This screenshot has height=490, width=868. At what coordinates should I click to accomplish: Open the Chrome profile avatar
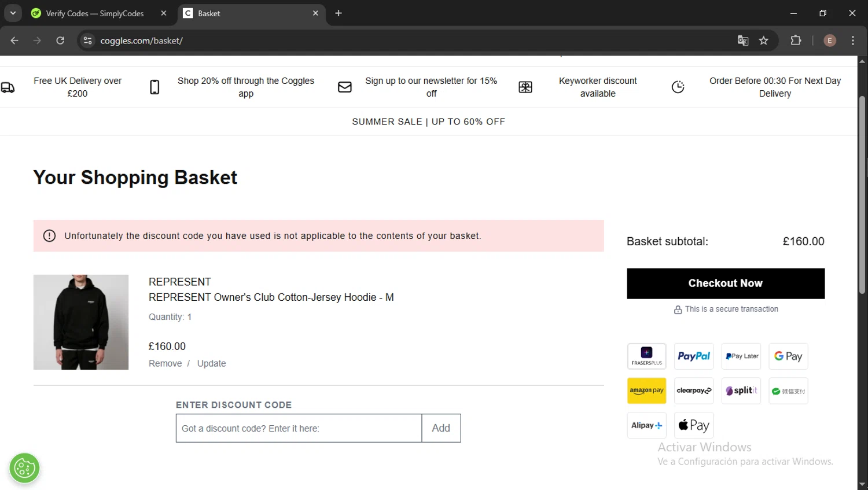[x=829, y=40]
